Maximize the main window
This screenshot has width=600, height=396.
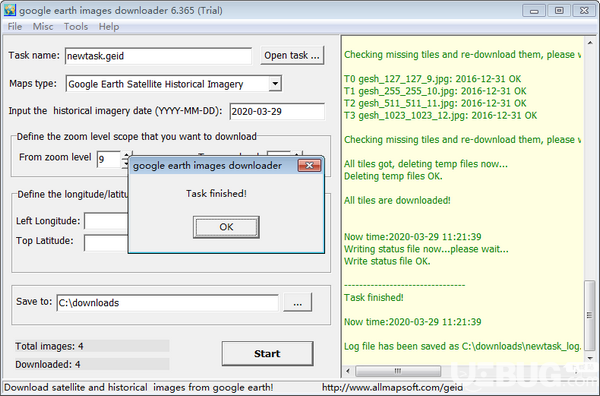[559, 11]
